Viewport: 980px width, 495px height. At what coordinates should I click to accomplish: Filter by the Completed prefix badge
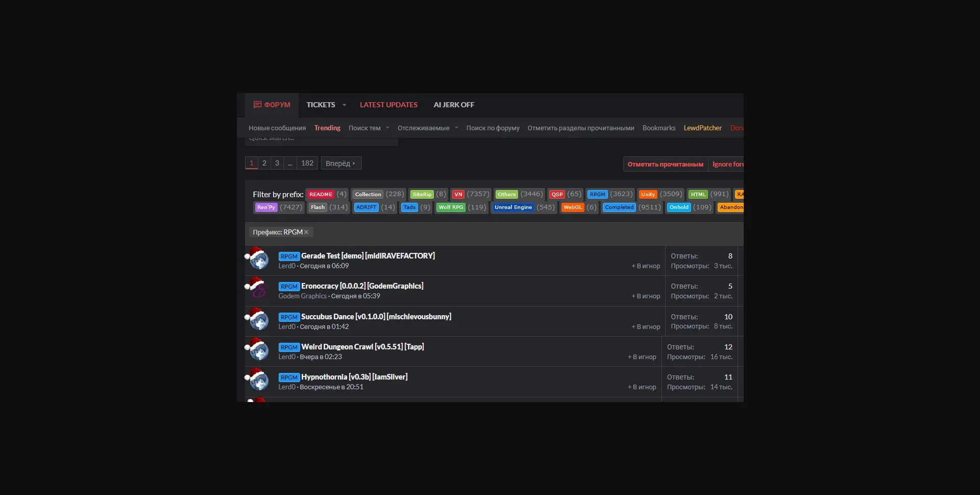pos(619,207)
